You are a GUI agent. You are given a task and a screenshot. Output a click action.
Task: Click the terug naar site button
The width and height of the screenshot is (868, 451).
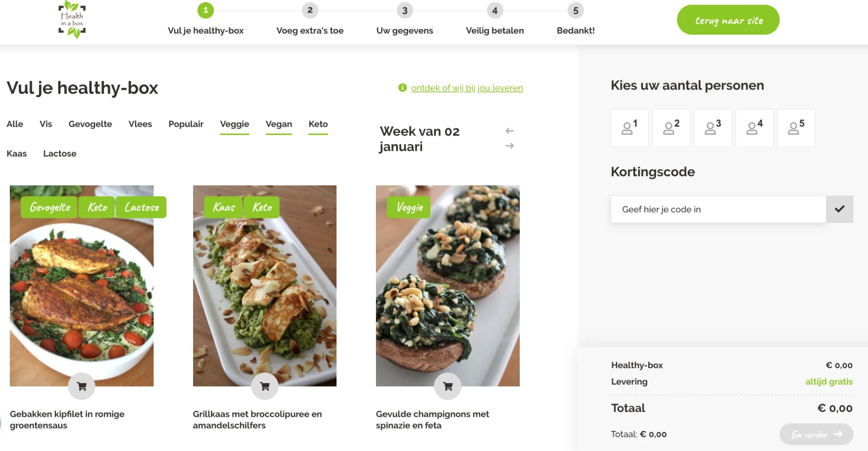coord(728,20)
